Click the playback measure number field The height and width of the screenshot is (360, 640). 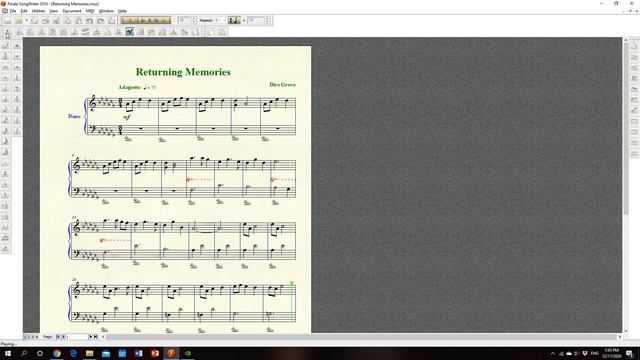point(184,20)
